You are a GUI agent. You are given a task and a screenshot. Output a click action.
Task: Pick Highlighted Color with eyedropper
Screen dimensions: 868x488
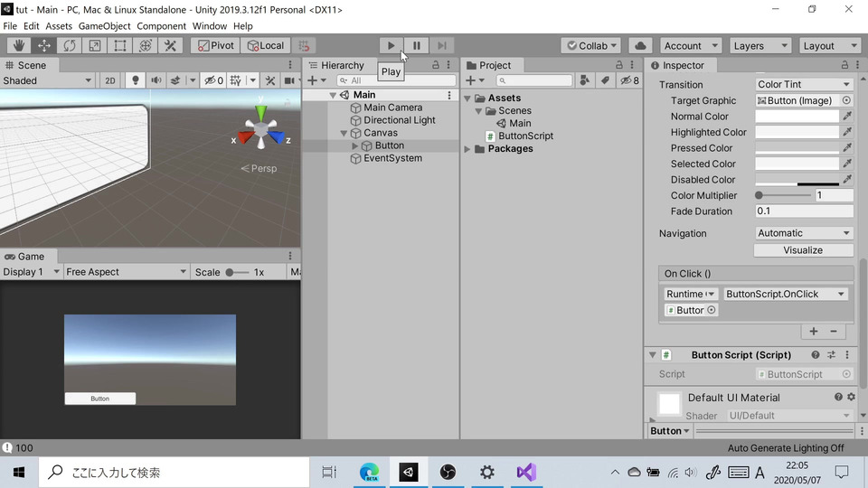(x=847, y=132)
